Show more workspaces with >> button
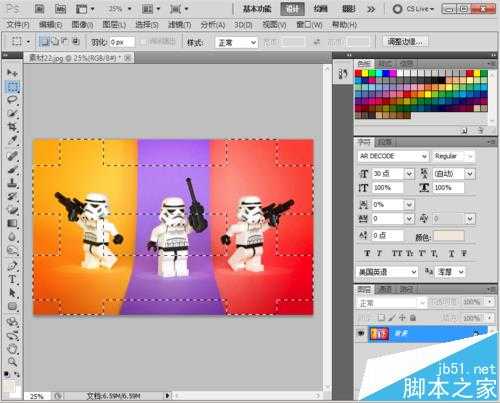 [371, 9]
